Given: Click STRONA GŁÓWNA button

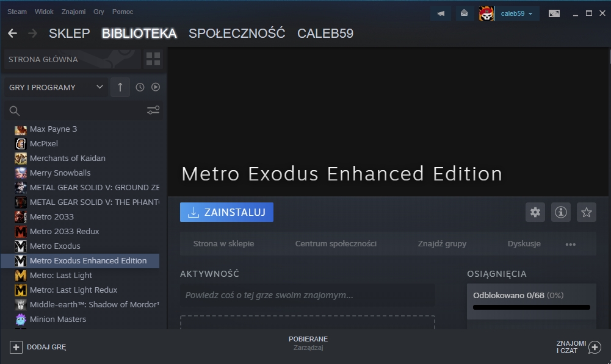Looking at the screenshot, I should (72, 59).
